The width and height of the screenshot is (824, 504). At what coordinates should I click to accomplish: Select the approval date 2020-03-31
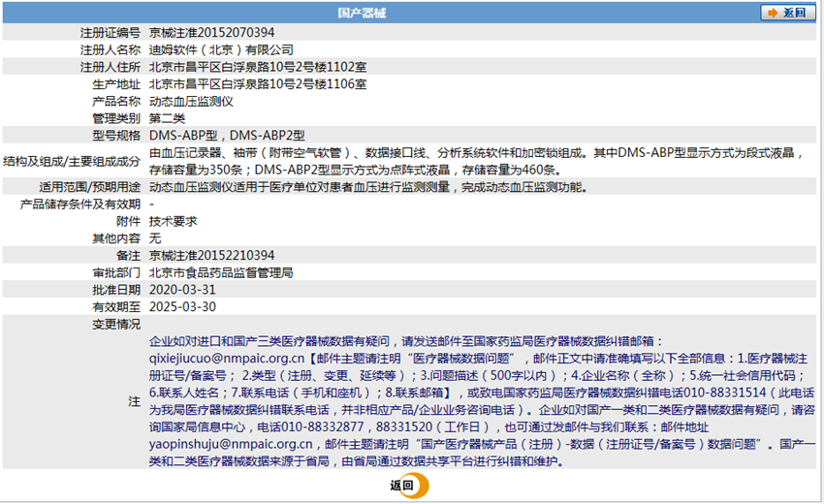(x=182, y=290)
